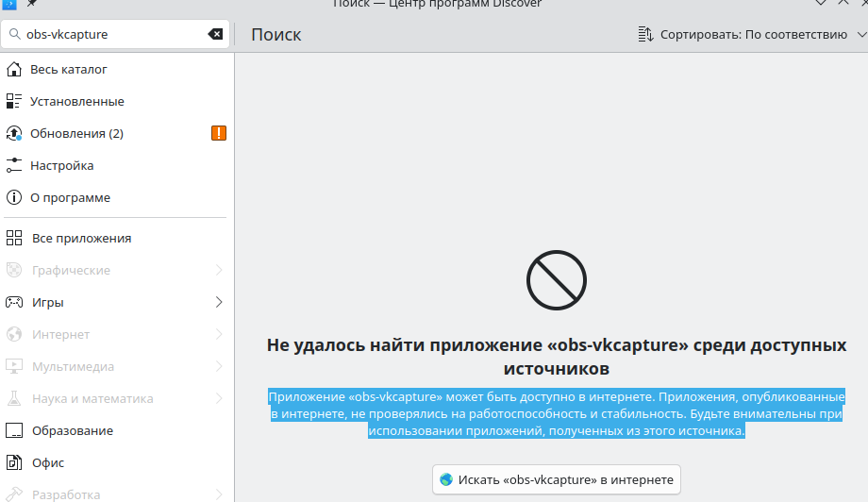Open Установленные applications list

pyautogui.click(x=117, y=101)
